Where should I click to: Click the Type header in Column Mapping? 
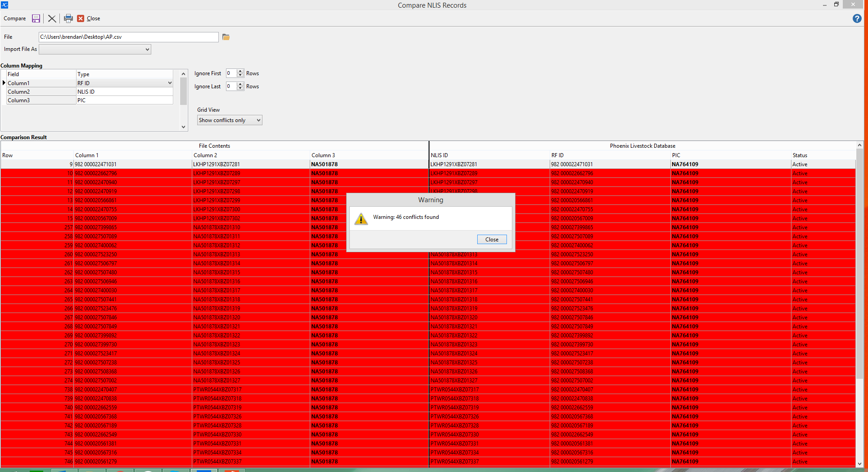(x=125, y=74)
